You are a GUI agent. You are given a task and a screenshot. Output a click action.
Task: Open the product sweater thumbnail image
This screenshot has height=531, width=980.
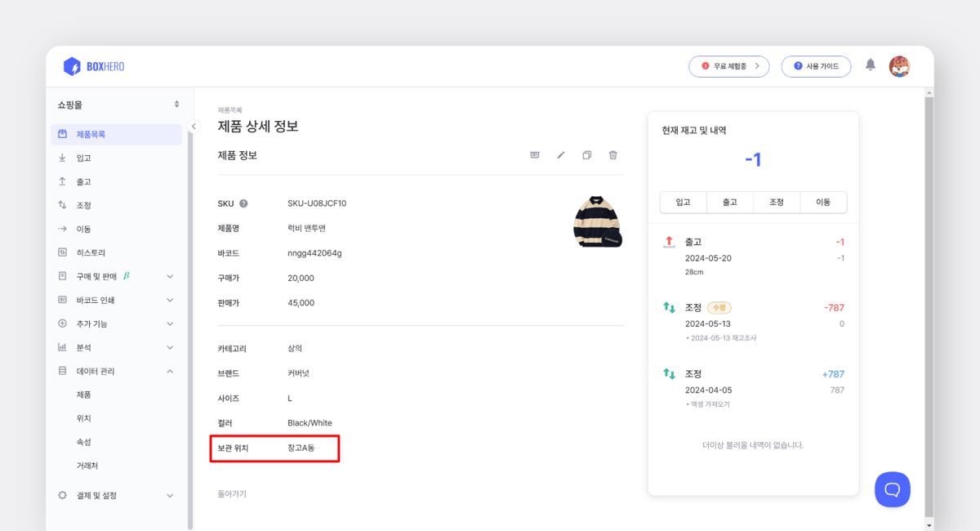point(597,221)
